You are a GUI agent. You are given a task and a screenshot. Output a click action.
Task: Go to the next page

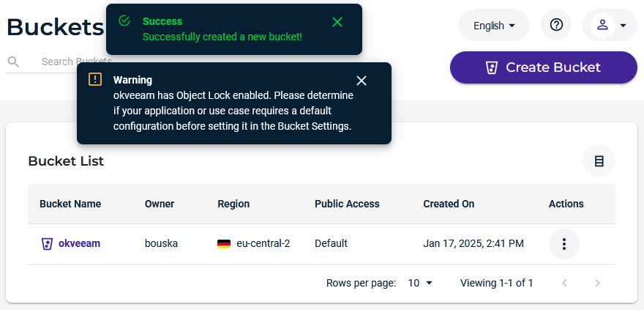[x=597, y=283]
